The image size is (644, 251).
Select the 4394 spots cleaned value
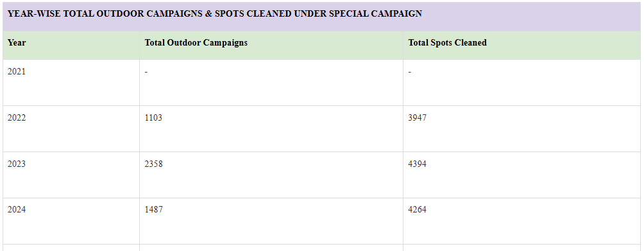tap(418, 164)
